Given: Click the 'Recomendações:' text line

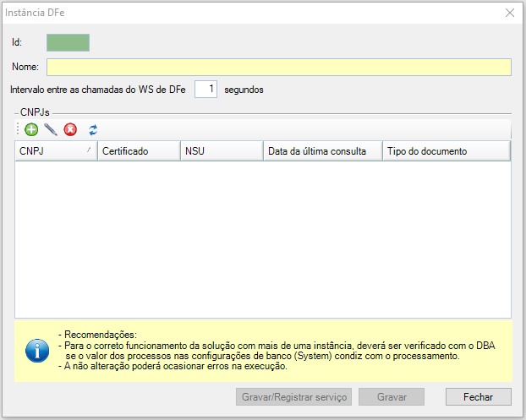Looking at the screenshot, I should click(x=101, y=335).
